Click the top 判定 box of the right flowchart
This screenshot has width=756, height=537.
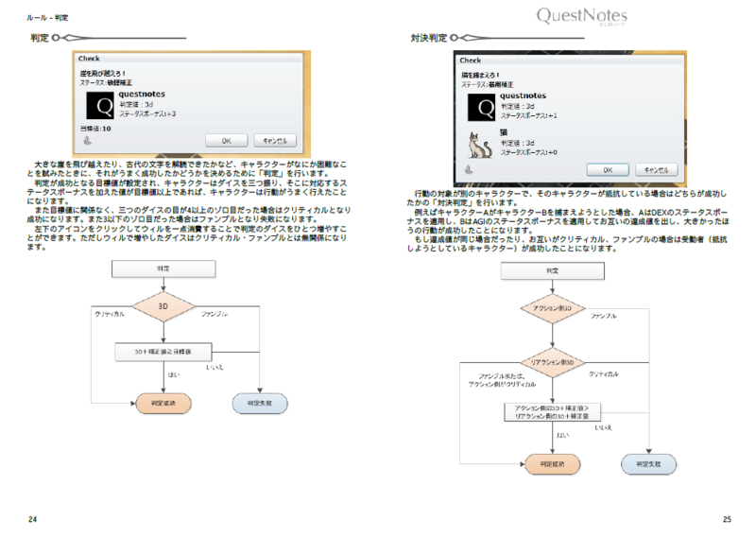[x=553, y=271]
